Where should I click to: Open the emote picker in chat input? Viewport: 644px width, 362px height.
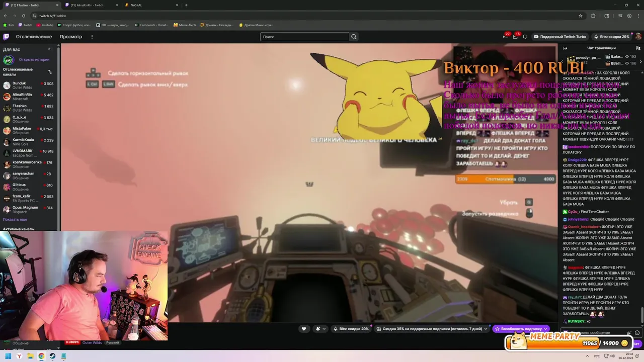click(637, 333)
